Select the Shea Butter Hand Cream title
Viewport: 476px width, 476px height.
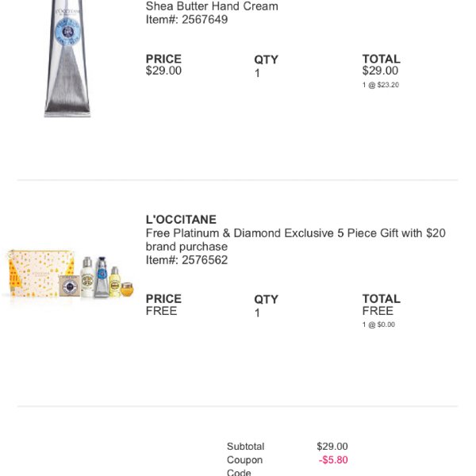click(x=212, y=6)
